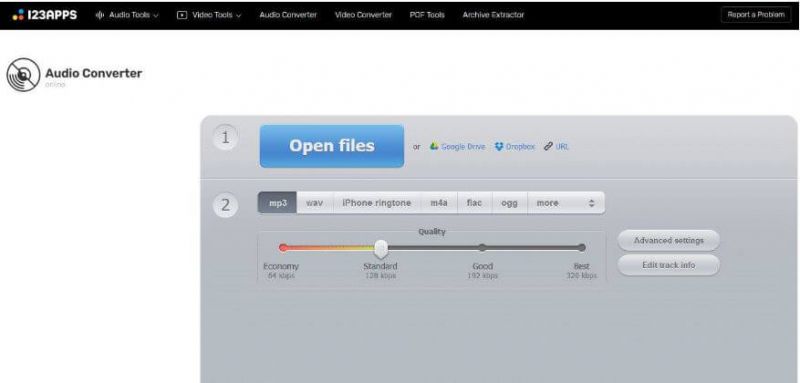Image resolution: width=800 pixels, height=383 pixels.
Task: Expand the more formats dropdown
Action: click(566, 203)
